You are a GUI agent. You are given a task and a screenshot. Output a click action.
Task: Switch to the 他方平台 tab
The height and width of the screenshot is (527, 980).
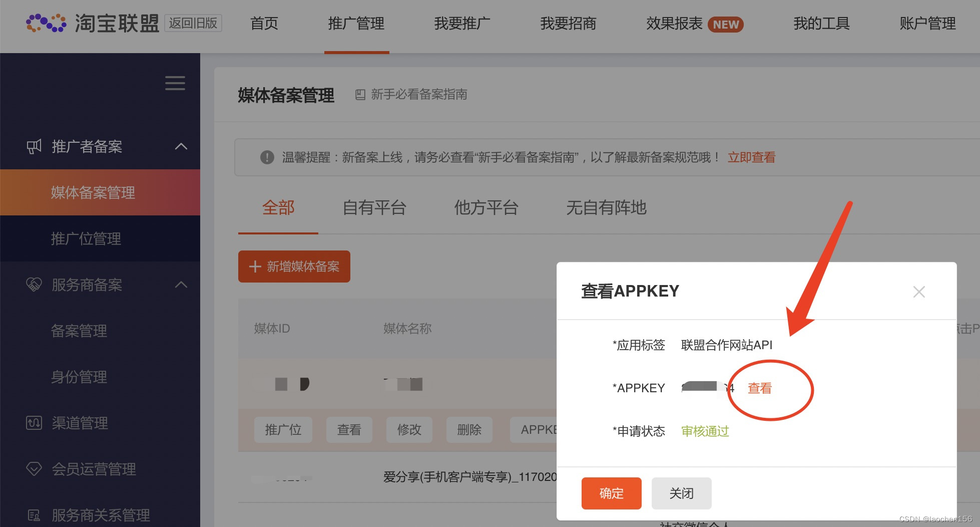[486, 207]
